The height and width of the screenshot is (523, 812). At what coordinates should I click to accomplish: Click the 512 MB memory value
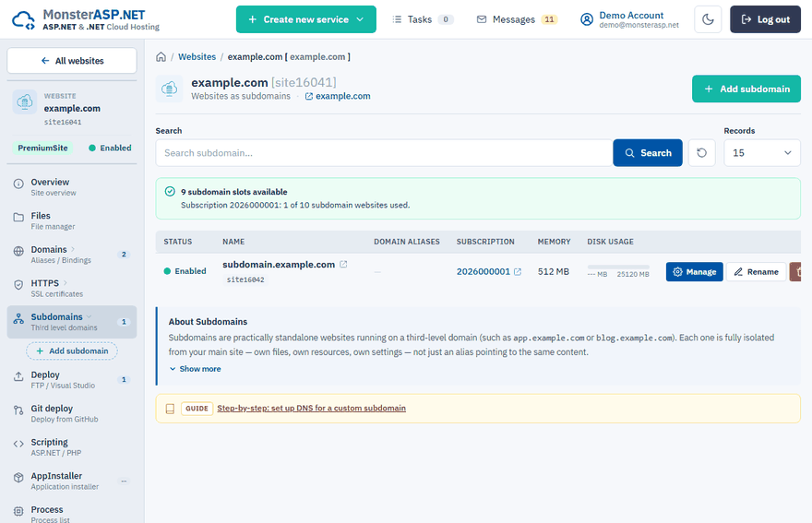click(553, 272)
